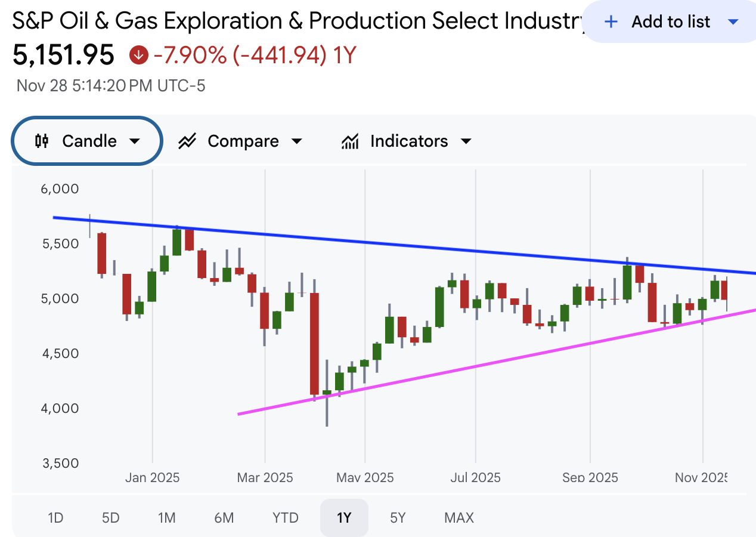Click the red down-arrow change icon
This screenshot has width=756, height=537.
point(138,56)
